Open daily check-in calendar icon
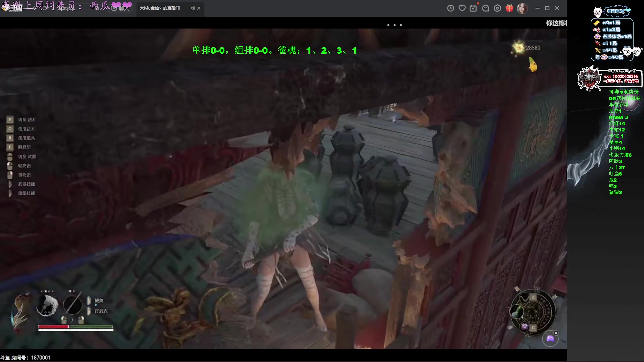The width and height of the screenshot is (644, 362). (473, 8)
